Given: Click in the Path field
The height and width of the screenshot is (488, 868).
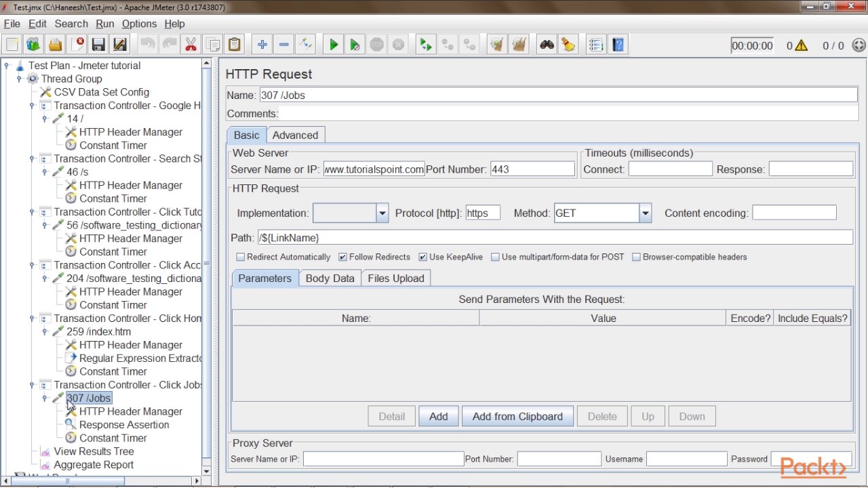Looking at the screenshot, I should click(555, 237).
